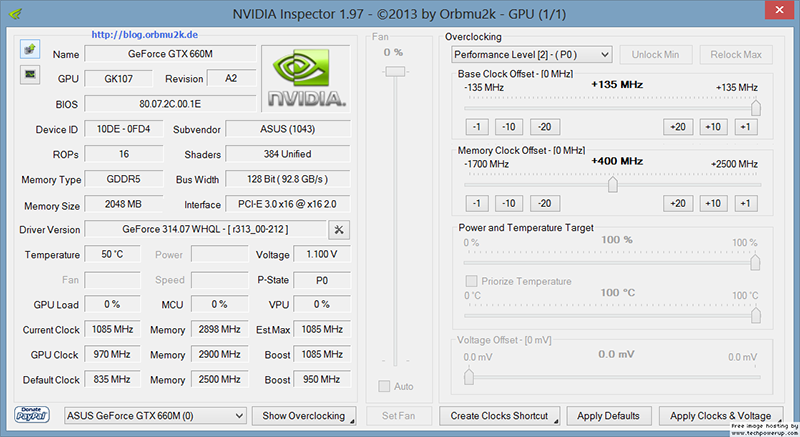Screen dimensions: 800x437
Task: Toggle the Priorize Temperature checkbox
Action: click(471, 281)
